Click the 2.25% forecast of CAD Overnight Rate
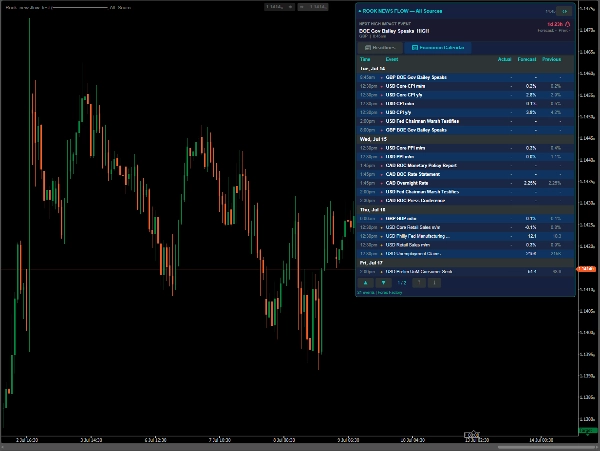The width and height of the screenshot is (600, 451). [x=530, y=183]
